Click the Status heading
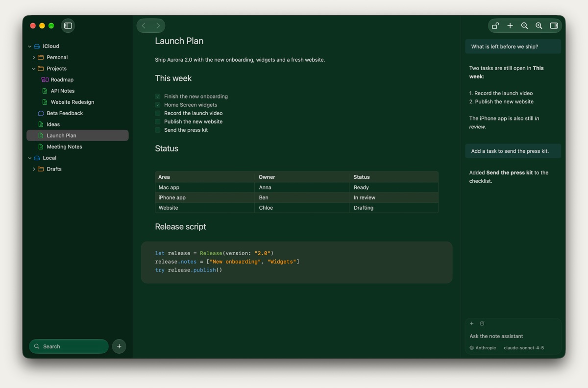The width and height of the screenshot is (588, 388). 167,148
